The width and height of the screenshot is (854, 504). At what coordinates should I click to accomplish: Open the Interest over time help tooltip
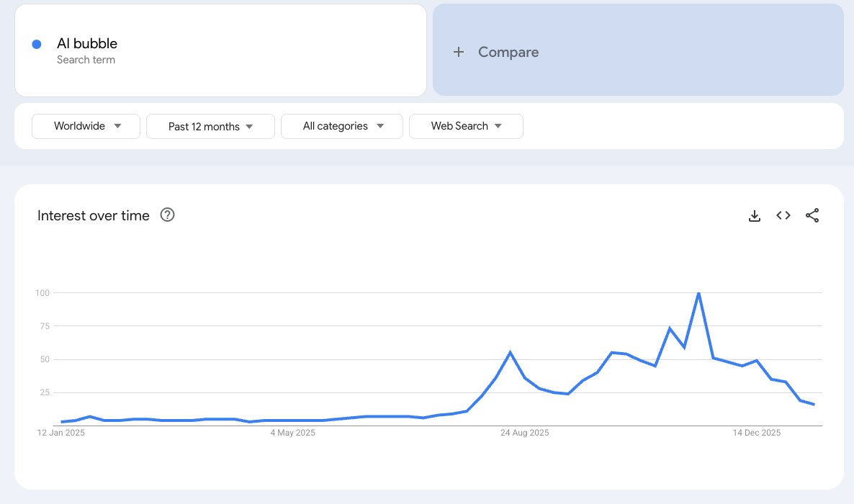(167, 215)
